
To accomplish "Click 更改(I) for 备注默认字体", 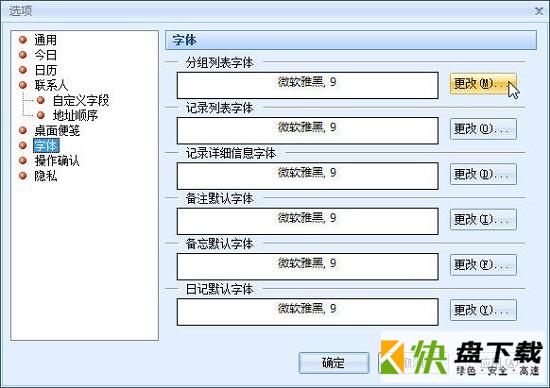I will click(x=483, y=219).
